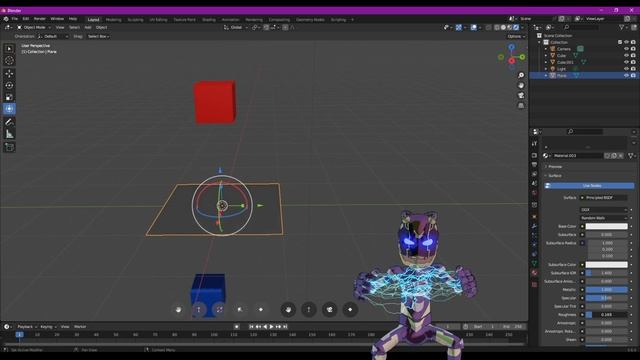Open the Orientation Default dropdown
The width and height of the screenshot is (640, 360).
pos(53,36)
